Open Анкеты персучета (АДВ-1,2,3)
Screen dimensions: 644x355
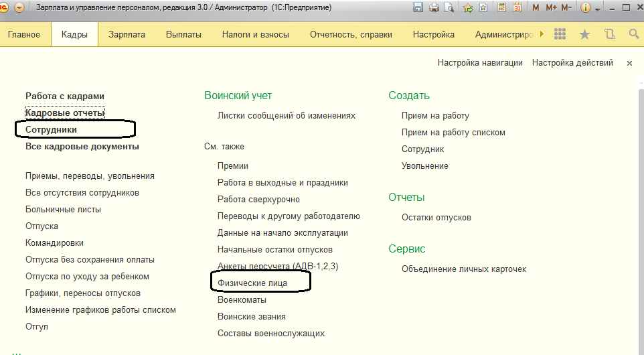[x=278, y=267]
